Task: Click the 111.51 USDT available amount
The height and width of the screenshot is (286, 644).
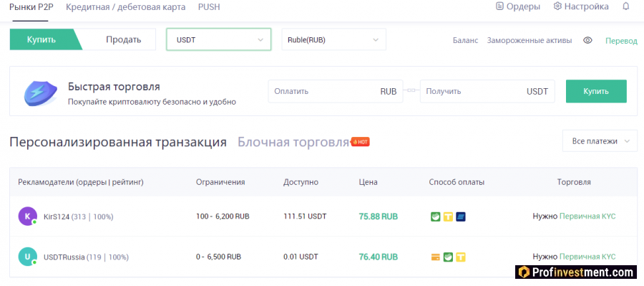Action: 305,216
